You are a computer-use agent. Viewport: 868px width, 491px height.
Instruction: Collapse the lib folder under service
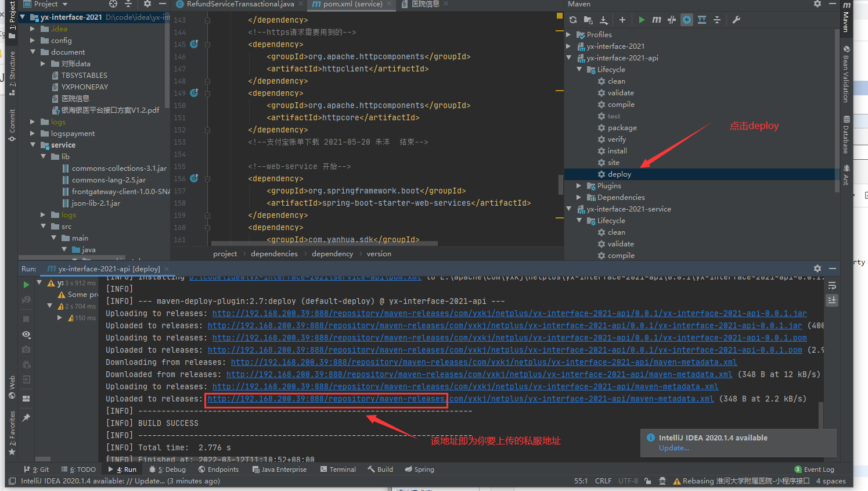[43, 156]
